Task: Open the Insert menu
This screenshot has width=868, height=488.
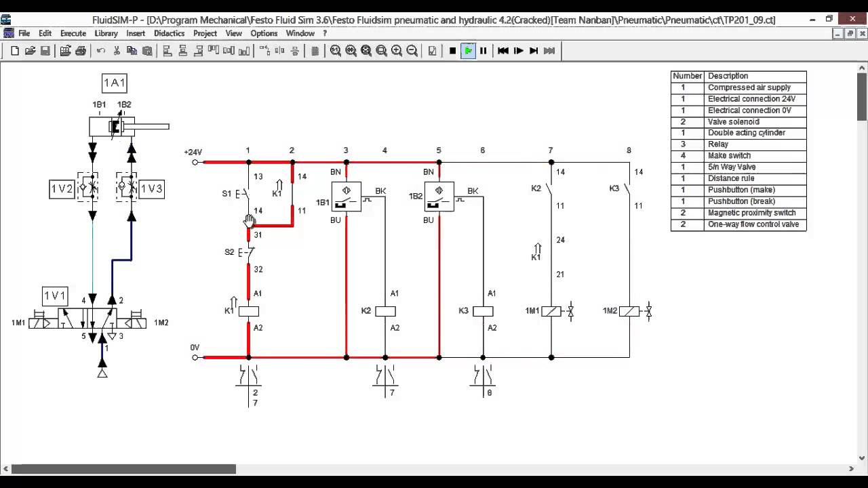Action: [136, 33]
